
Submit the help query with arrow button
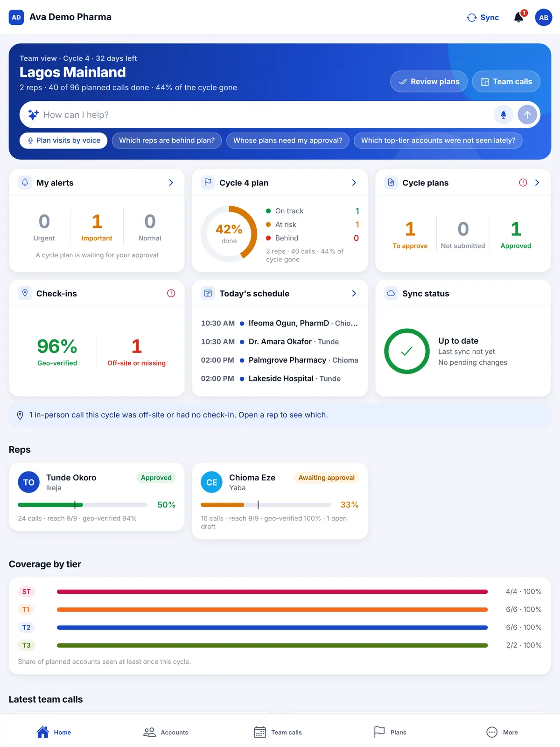pos(527,115)
